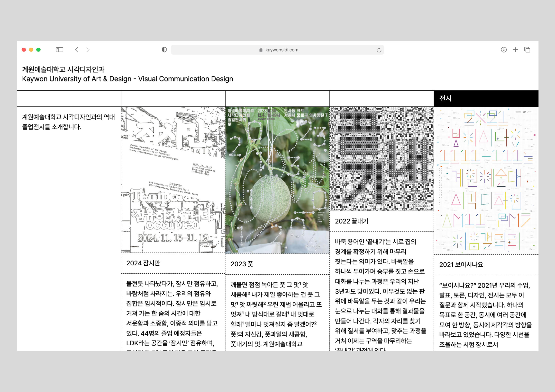Maximize the window with the green button

(38, 50)
